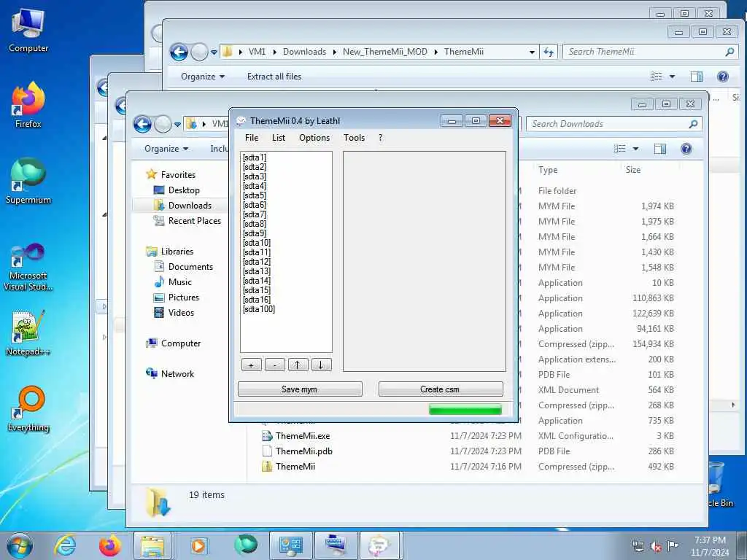This screenshot has height=560, width=747.
Task: Click Extract all files in ThemeMii folder window
Action: [274, 77]
